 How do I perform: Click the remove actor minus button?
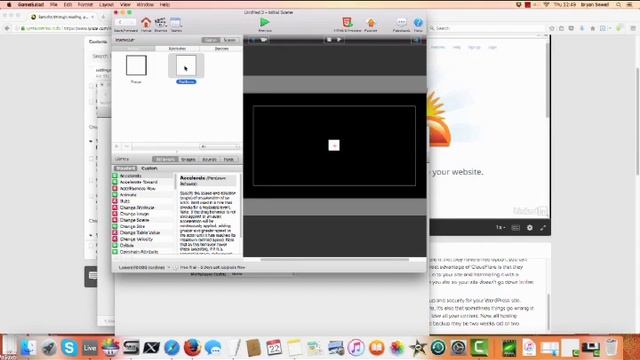tap(127, 147)
